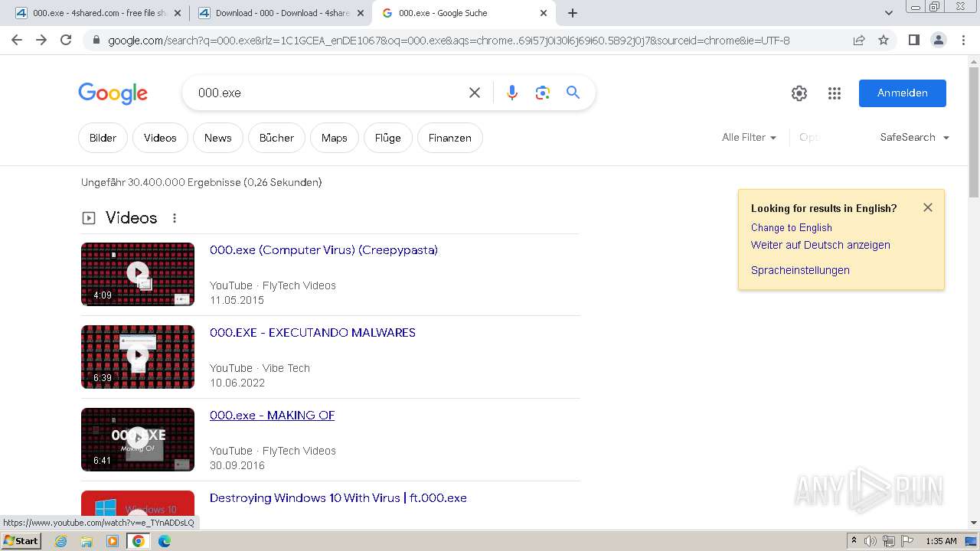Select the Flüge filter chip
Image resolution: width=980 pixels, height=551 pixels.
(388, 138)
